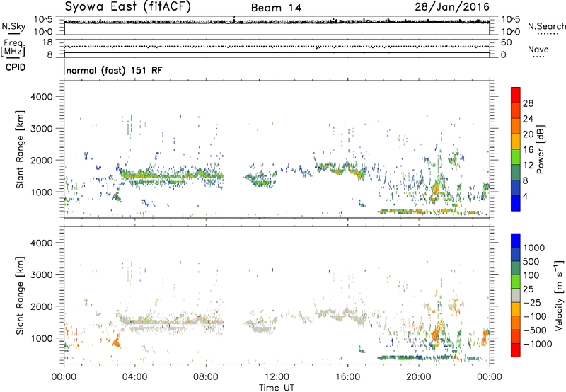Click the 'N.Sky' legend label
Screen dimensions: 566x392
click(13, 26)
